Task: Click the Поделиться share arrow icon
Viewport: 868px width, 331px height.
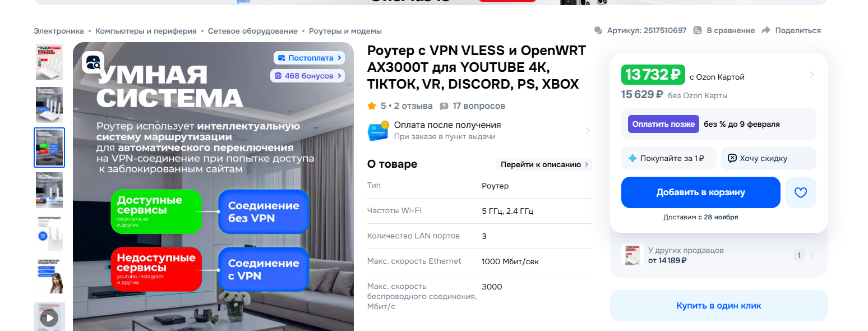Action: click(x=766, y=30)
